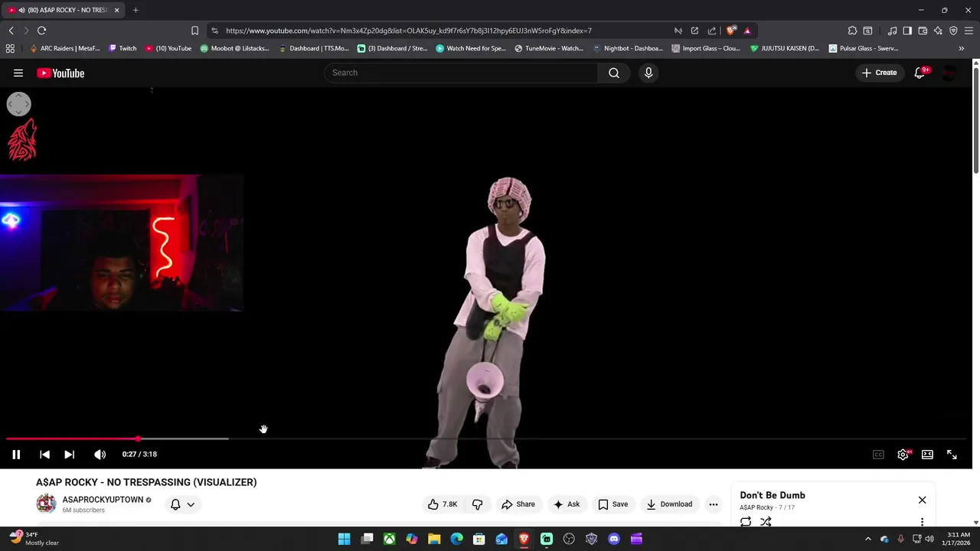Viewport: 980px width, 551px height.
Task: Open the playlist options three-dot menu
Action: 922,522
